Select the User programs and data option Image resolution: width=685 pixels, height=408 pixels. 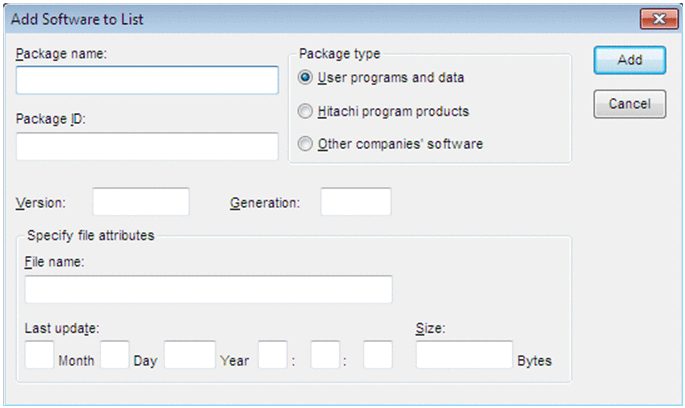(x=306, y=77)
